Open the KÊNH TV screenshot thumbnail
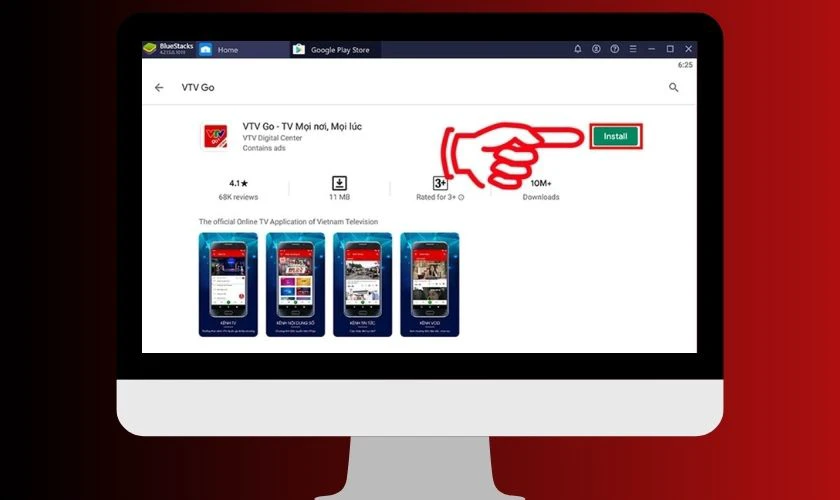 point(228,285)
